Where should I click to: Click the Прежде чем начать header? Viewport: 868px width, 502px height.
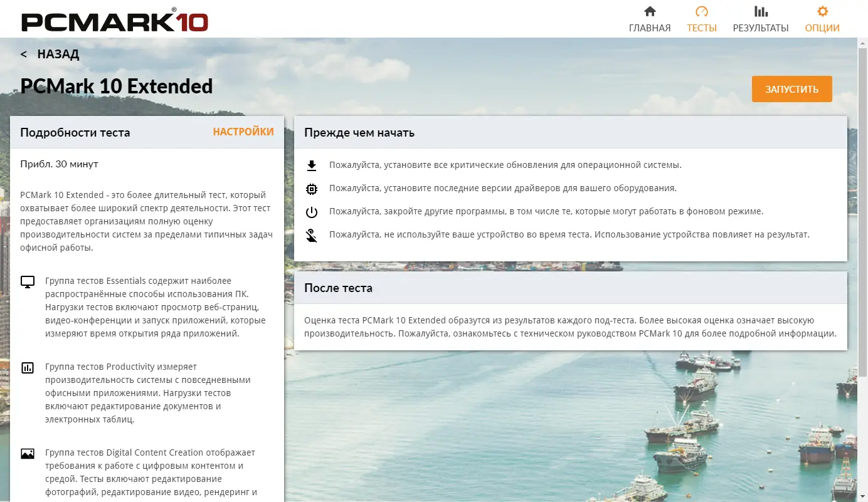click(x=571, y=132)
